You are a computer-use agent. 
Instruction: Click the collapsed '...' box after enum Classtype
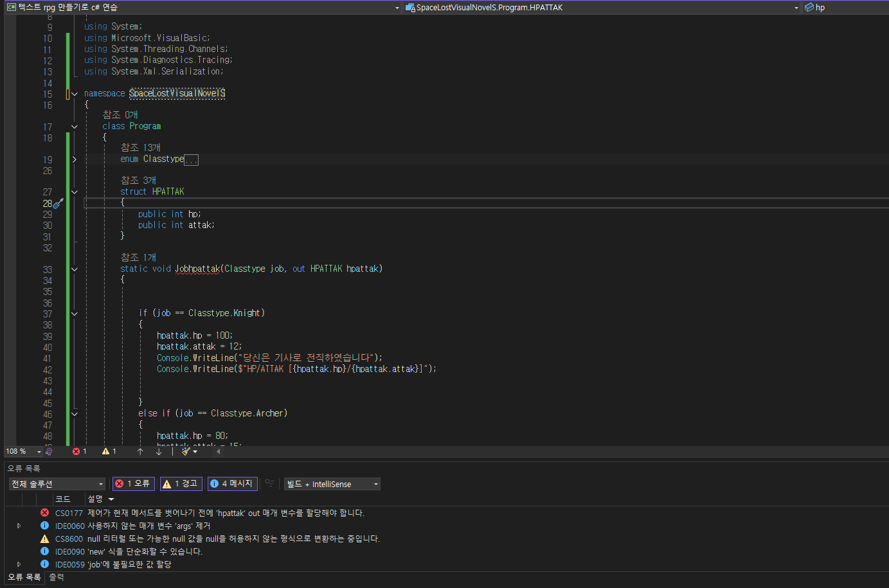(192, 160)
